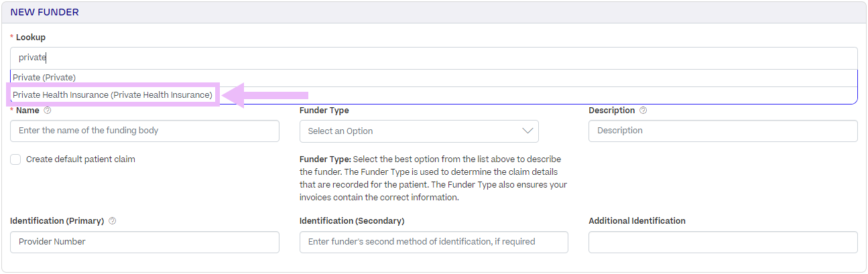Viewport: 868px width, 274px height.
Task: Click the Provider Number field
Action: 145,242
